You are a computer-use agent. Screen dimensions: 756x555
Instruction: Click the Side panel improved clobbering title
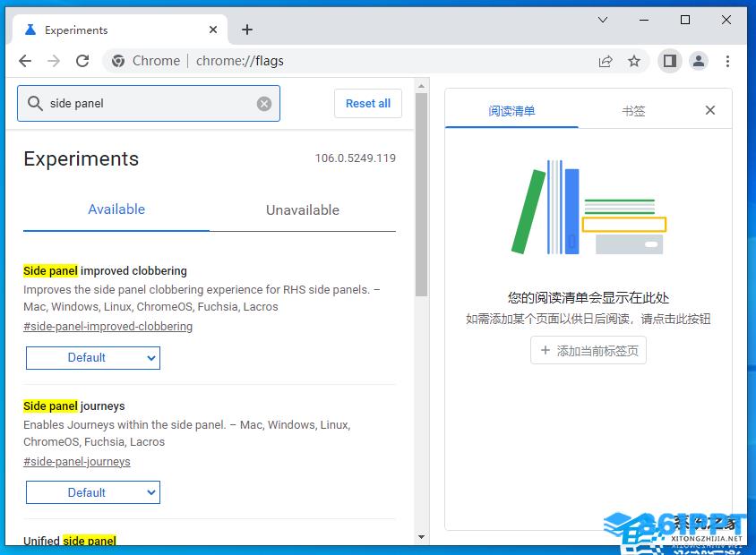105,270
